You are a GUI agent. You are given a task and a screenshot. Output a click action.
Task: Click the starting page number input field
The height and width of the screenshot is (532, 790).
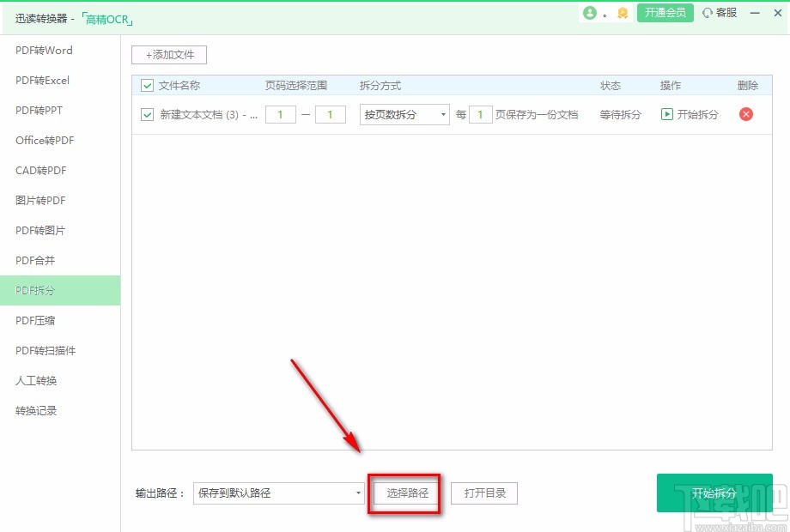coord(280,114)
